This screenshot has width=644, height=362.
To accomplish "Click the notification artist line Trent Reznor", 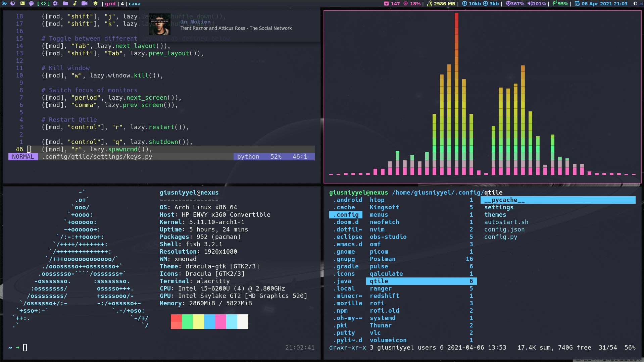I will point(236,28).
